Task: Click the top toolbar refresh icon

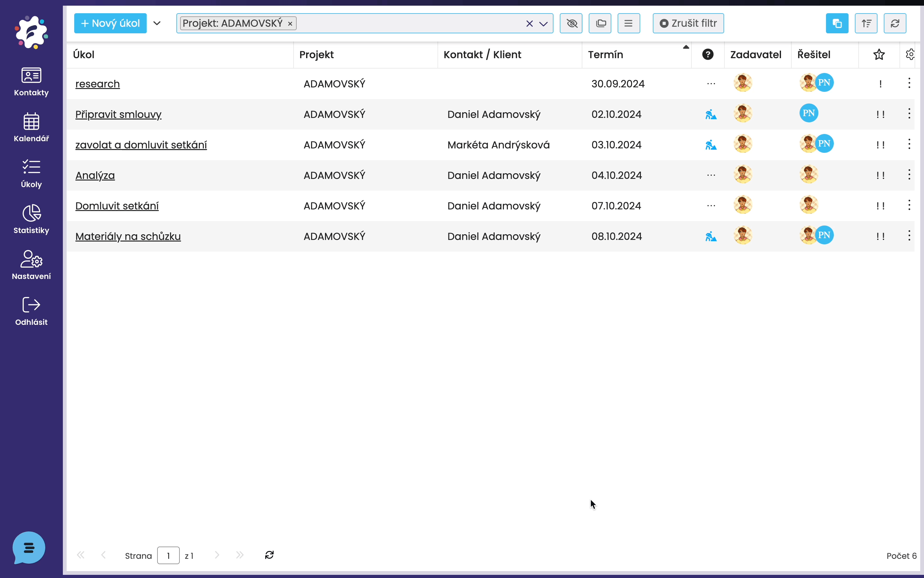Action: [895, 23]
